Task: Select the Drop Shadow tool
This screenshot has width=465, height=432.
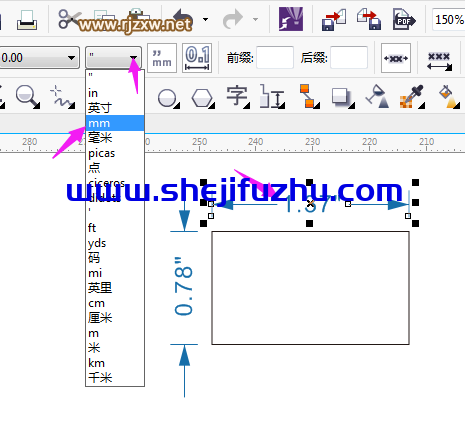Action: click(342, 98)
